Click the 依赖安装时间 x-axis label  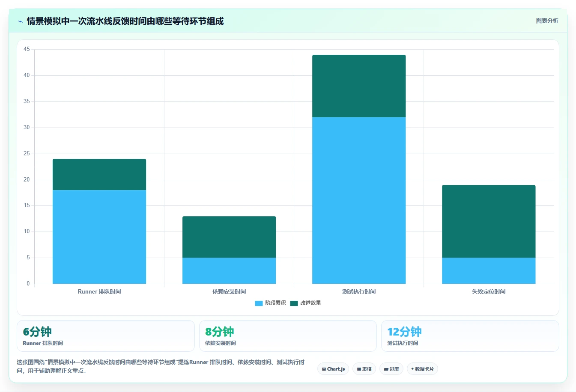coord(229,291)
